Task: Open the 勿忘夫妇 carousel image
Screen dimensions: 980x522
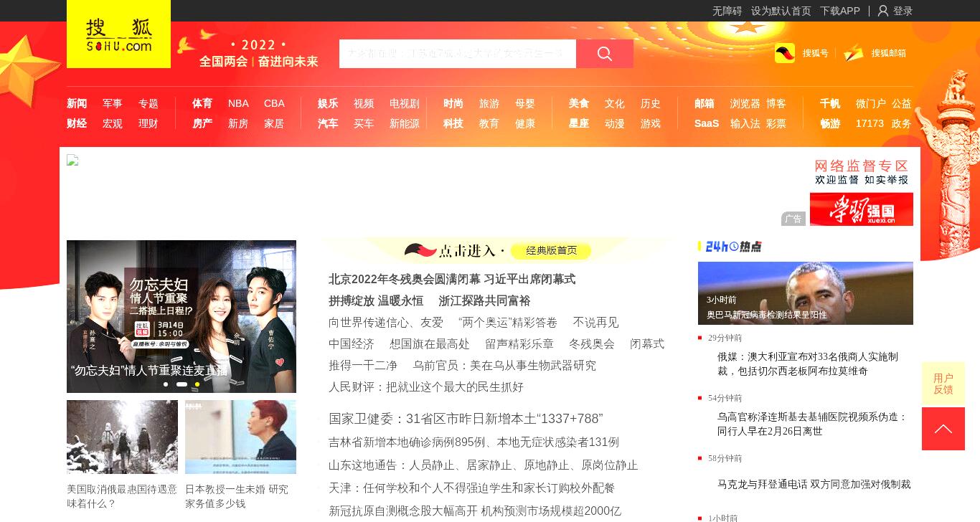Action: coord(182,316)
